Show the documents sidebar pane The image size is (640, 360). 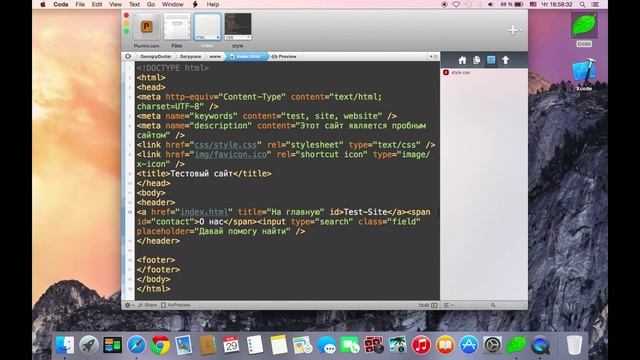click(476, 60)
